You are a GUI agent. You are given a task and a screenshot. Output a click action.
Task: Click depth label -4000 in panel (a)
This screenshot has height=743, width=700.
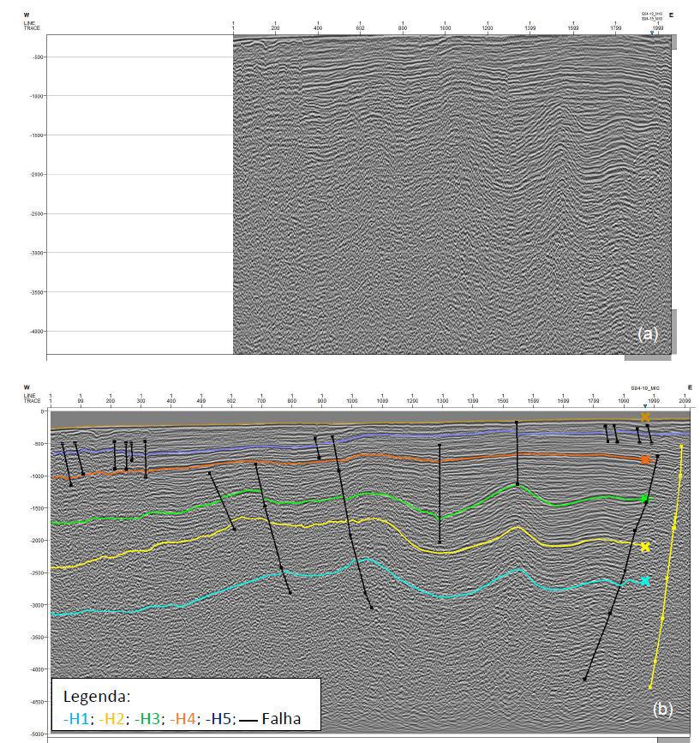coord(37,332)
